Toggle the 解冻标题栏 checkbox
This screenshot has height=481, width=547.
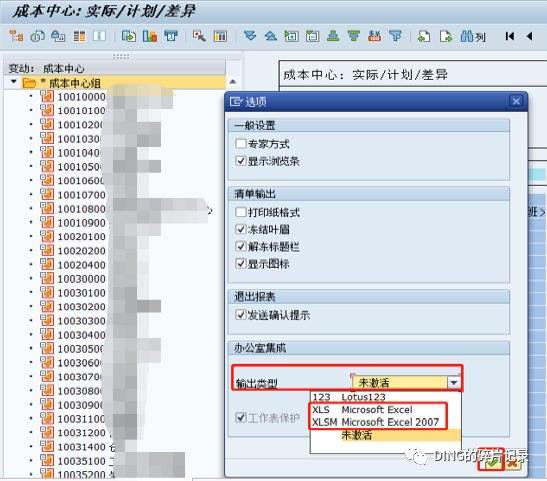point(241,246)
